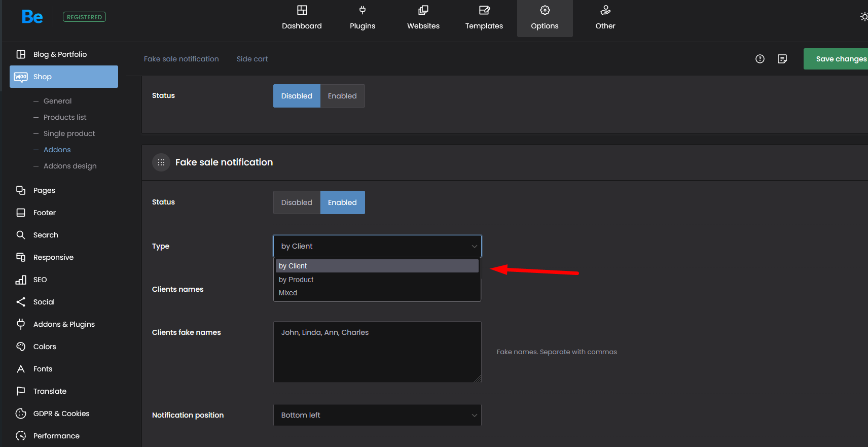Click the Pages sidebar icon
Image resolution: width=868 pixels, height=447 pixels.
[21, 190]
